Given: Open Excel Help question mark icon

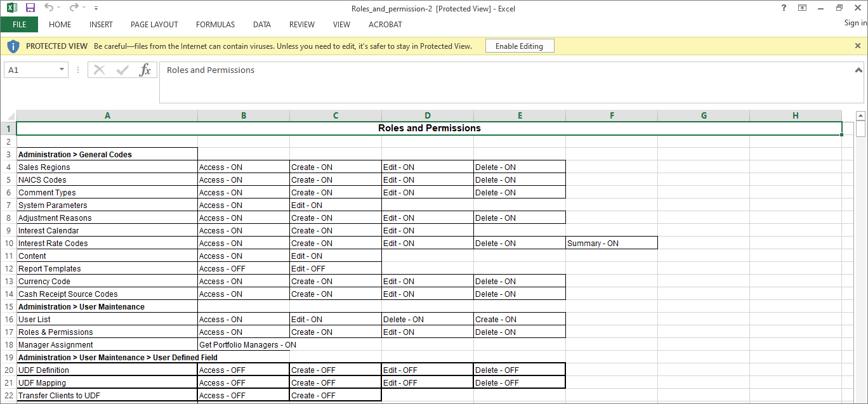Looking at the screenshot, I should [x=784, y=8].
